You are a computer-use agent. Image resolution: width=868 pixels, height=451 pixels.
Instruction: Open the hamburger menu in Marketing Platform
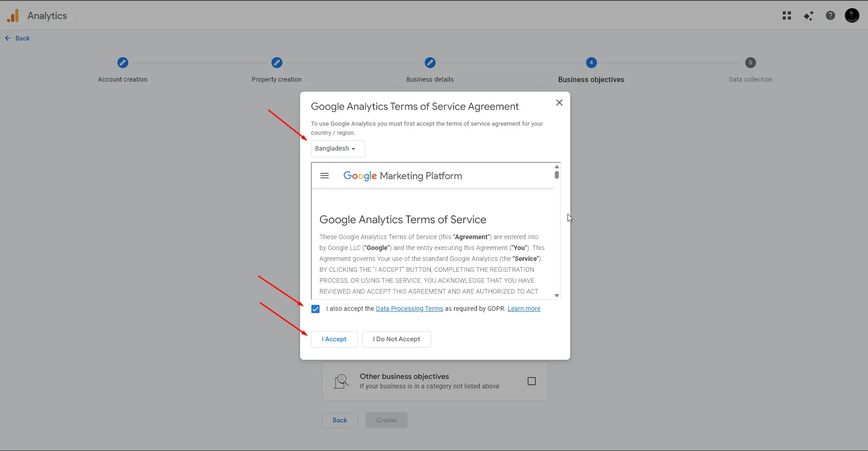coord(325,176)
